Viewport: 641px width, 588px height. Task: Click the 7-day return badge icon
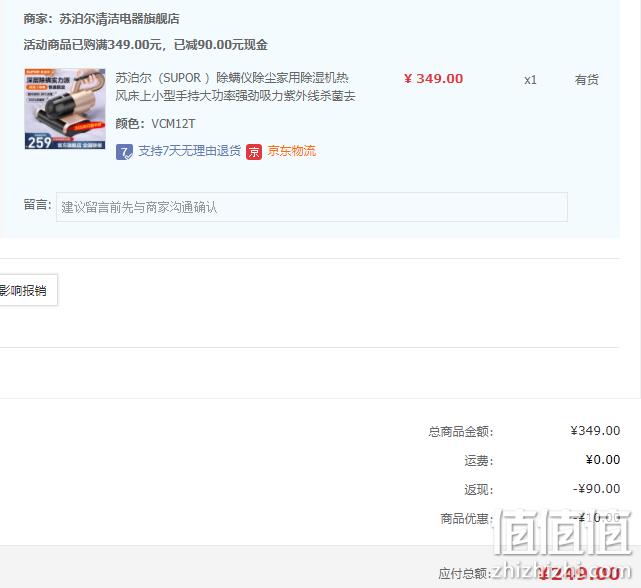[x=124, y=152]
